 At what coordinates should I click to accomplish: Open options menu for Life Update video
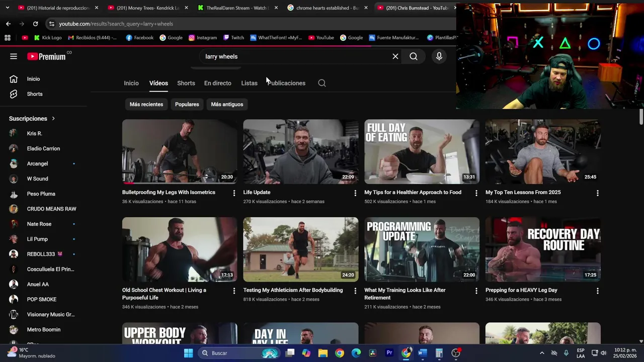(x=355, y=193)
